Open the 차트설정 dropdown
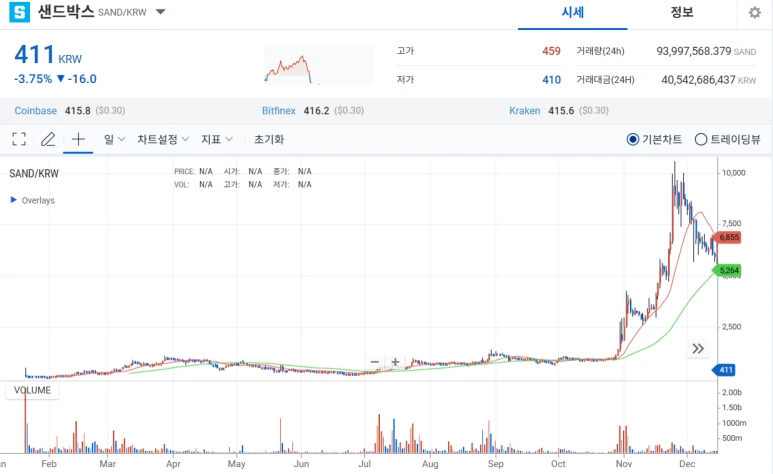Image resolution: width=773 pixels, height=474 pixels. tap(163, 140)
